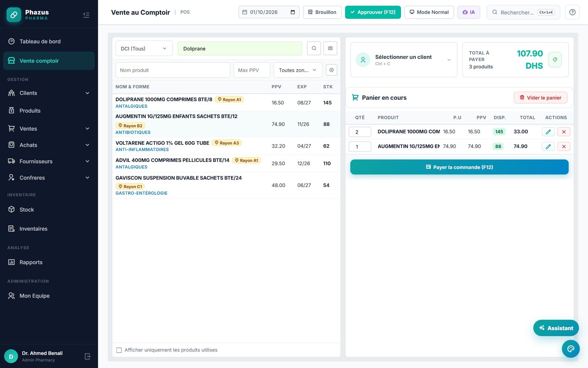Viewport: 588px width, 368px height.
Task: Open Inventaires in the sidebar
Action: 49,229
